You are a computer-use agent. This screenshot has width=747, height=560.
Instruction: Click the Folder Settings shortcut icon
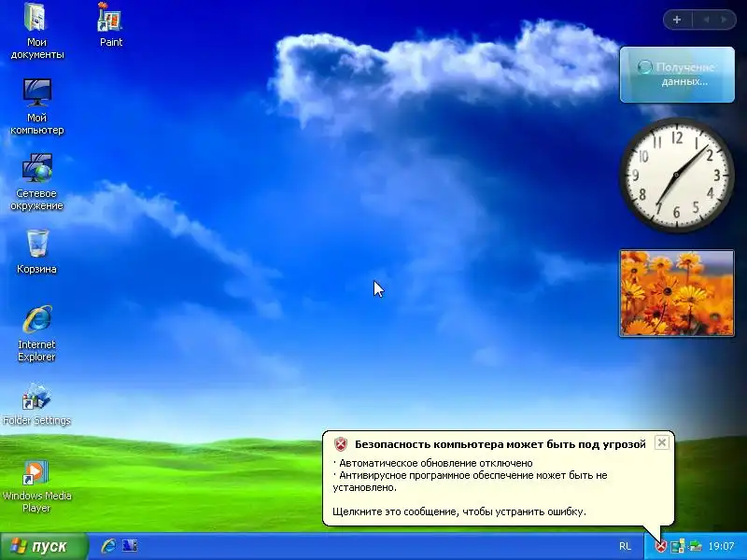point(36,404)
